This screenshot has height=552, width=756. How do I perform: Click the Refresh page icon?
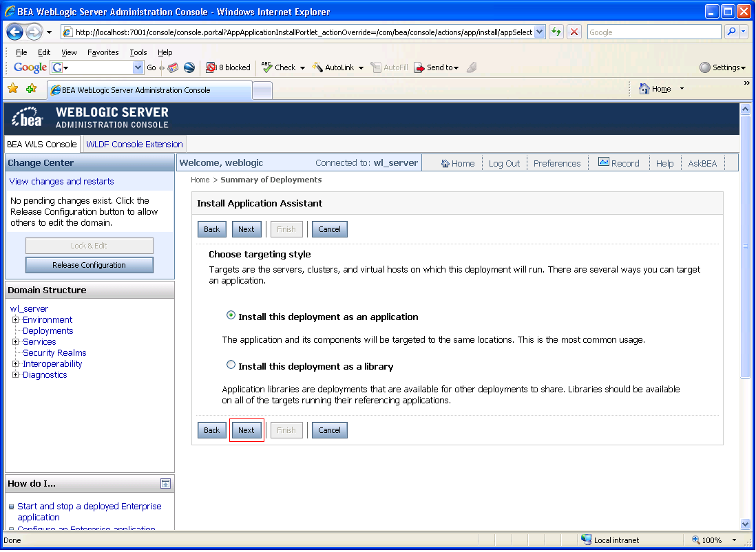pos(556,32)
